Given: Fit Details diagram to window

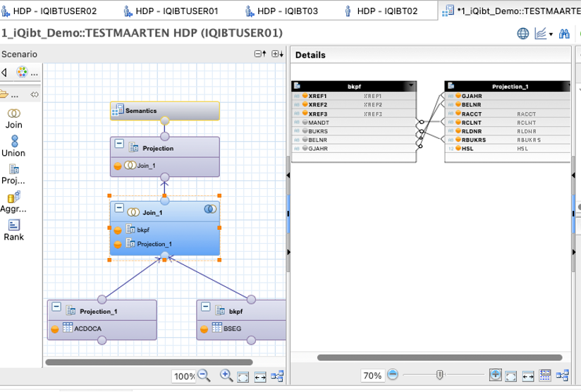Looking at the screenshot, I should click(x=511, y=376).
